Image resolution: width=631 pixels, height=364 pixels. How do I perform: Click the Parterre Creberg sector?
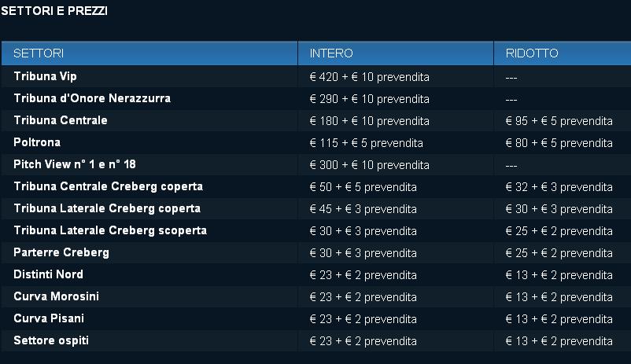61,252
